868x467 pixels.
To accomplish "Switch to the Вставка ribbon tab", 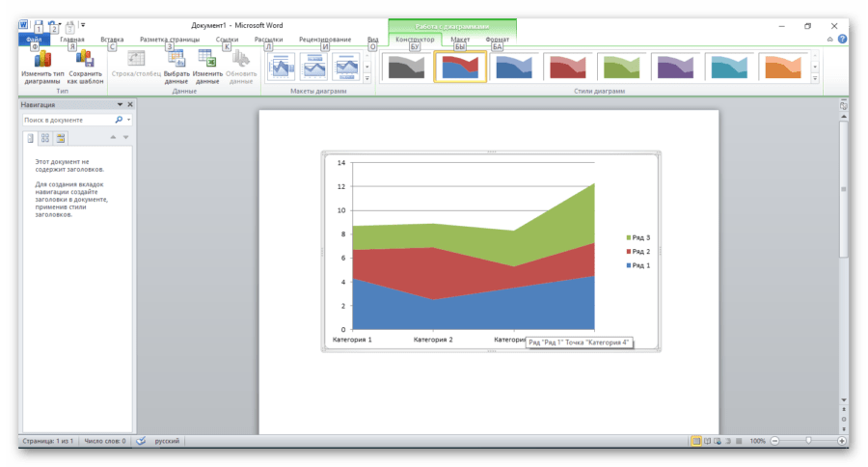I will click(112, 40).
